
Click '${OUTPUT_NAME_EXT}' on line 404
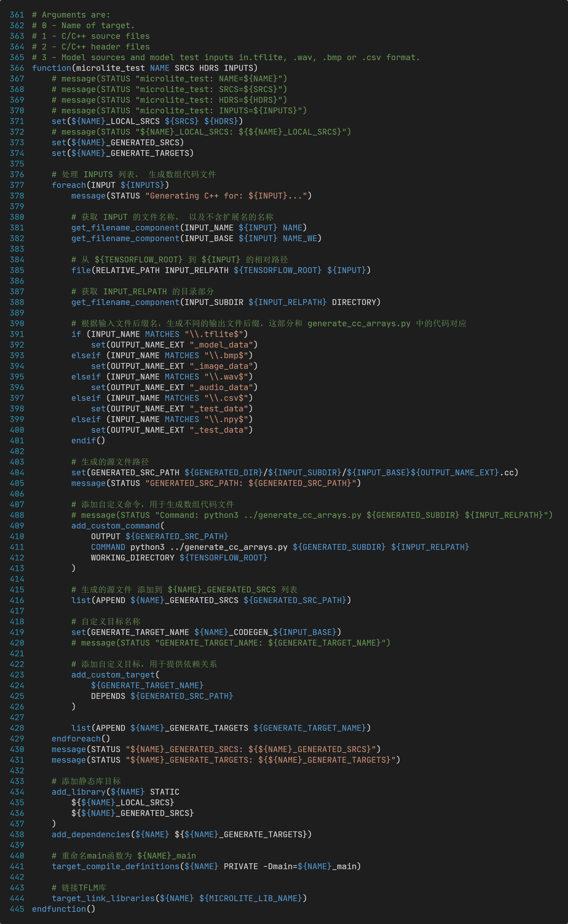click(x=455, y=473)
